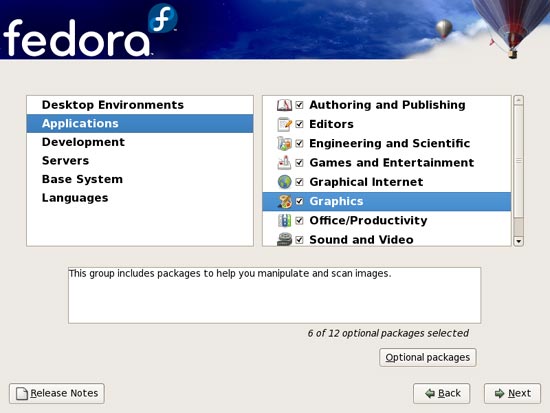The height and width of the screenshot is (413, 550).
Task: Click the Office/Productivity binders icon
Action: pos(284,221)
